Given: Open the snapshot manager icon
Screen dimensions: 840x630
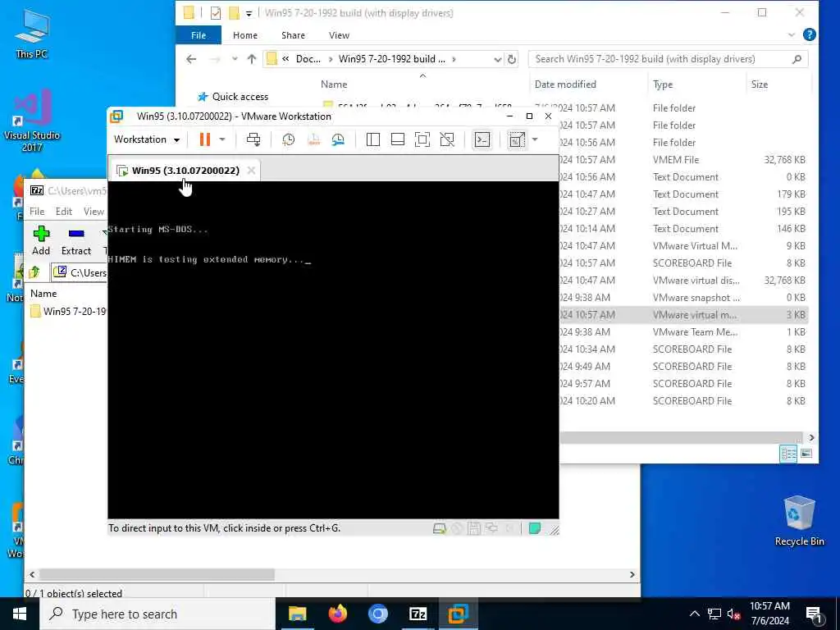Looking at the screenshot, I should (x=338, y=139).
